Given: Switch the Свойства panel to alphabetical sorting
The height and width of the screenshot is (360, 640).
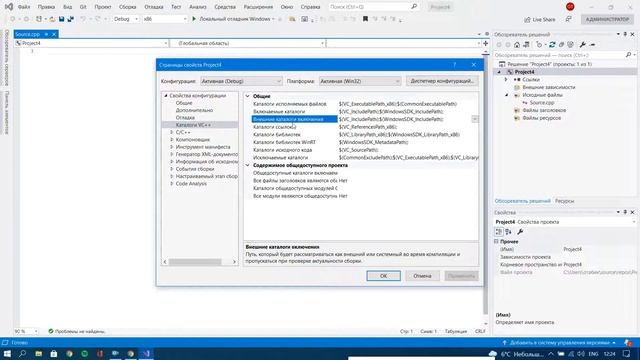Looking at the screenshot, I should tap(509, 232).
